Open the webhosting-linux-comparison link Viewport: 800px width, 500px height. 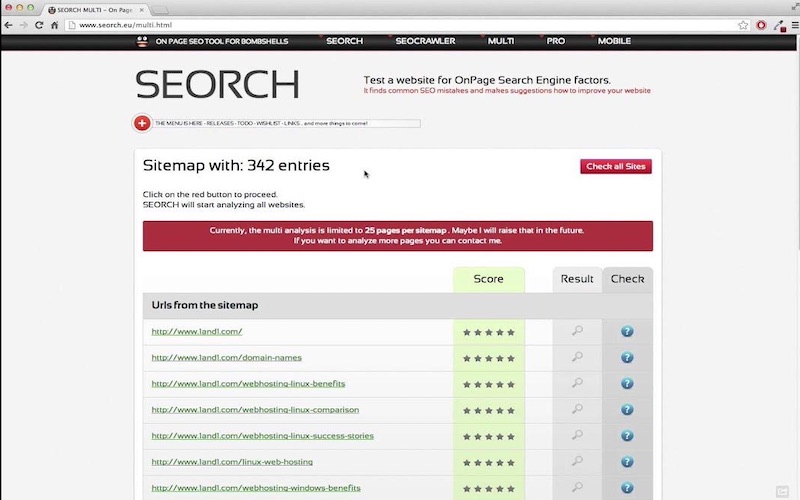pyautogui.click(x=255, y=410)
